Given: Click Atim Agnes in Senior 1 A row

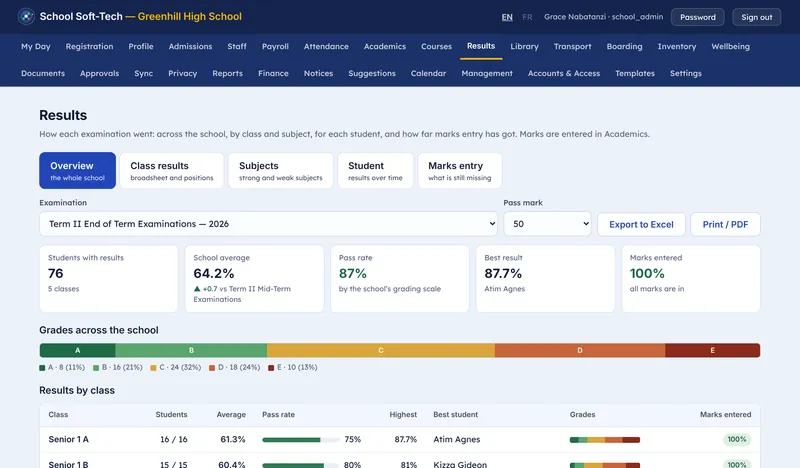Looking at the screenshot, I should click(457, 439).
